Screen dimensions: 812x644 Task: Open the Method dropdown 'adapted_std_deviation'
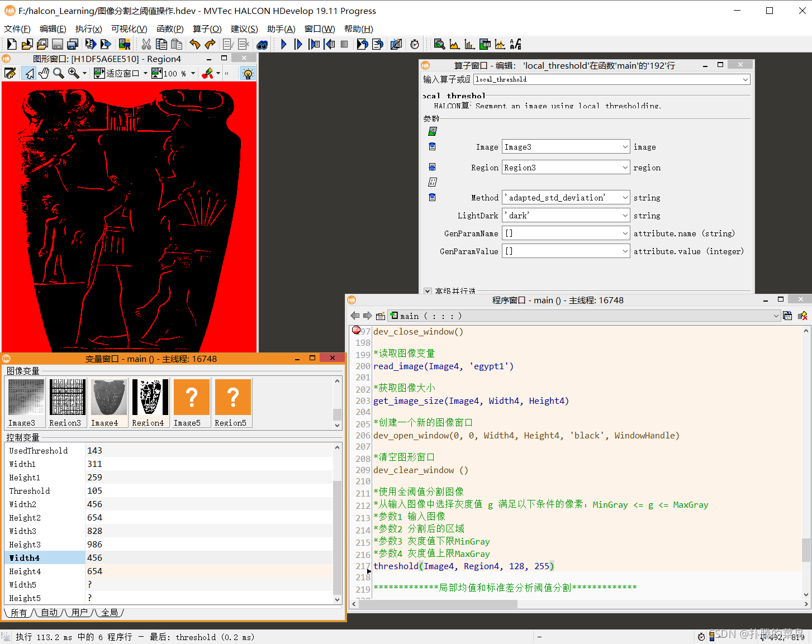pos(566,198)
